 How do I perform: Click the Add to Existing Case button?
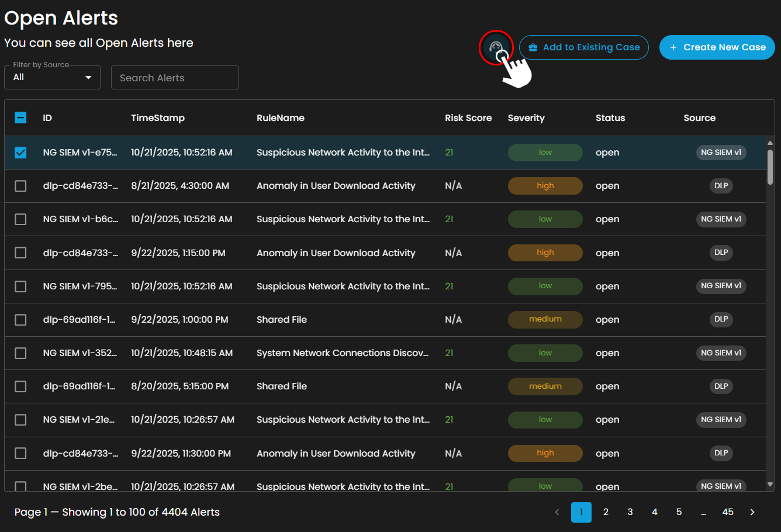click(x=583, y=47)
